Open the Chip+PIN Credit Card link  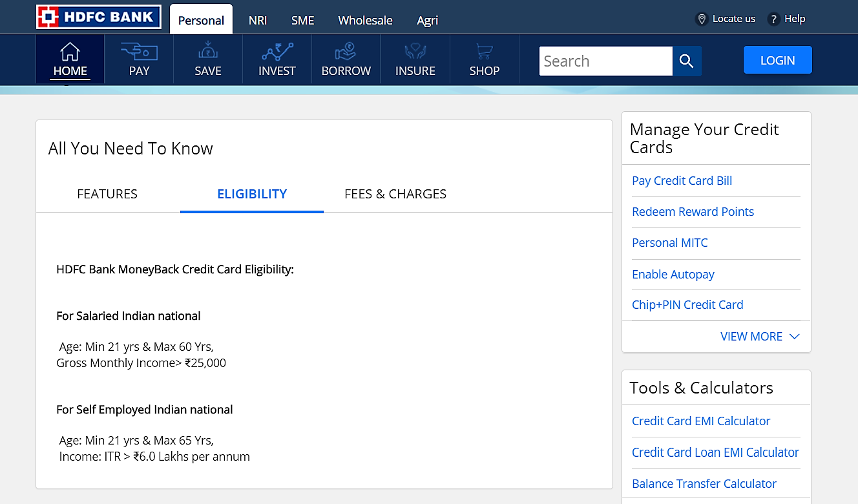[687, 305]
